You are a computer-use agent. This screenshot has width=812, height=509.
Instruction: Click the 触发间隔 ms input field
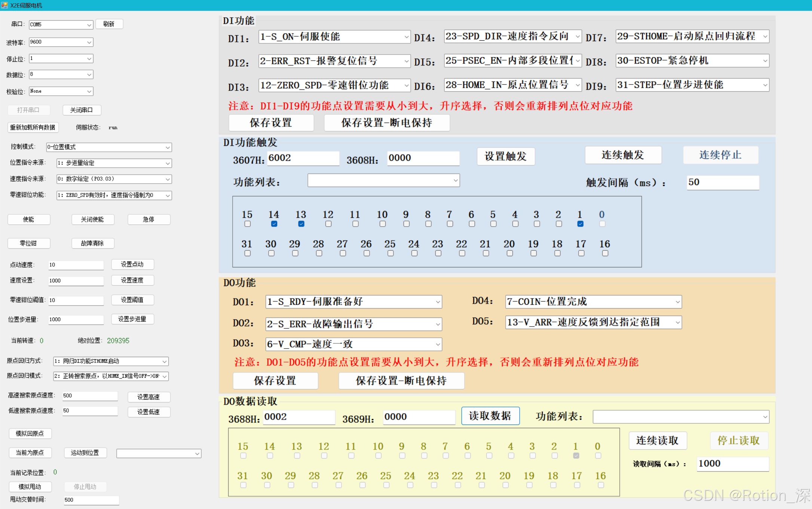[722, 183]
